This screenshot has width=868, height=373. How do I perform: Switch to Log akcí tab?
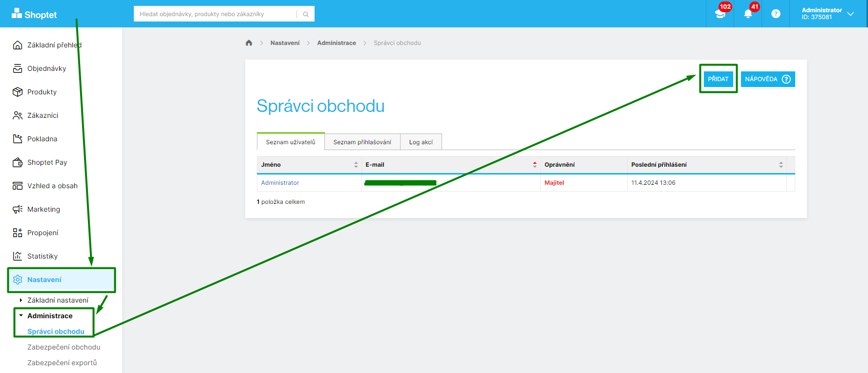tap(421, 142)
